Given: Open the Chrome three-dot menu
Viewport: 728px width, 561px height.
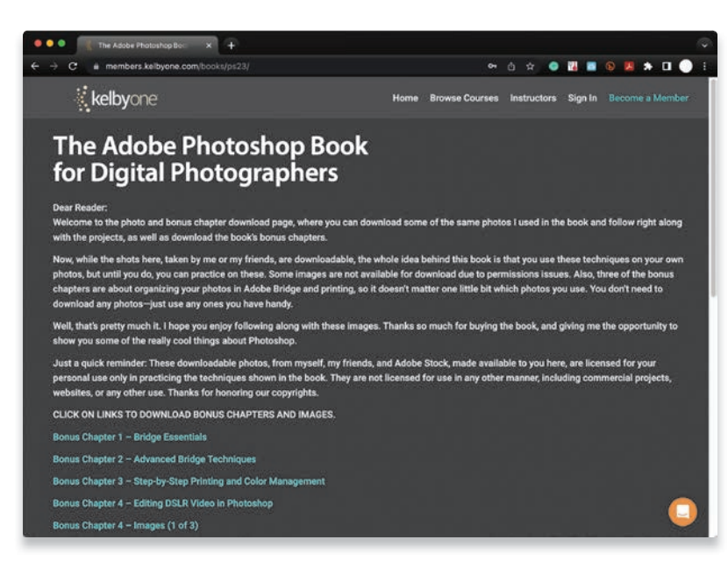Looking at the screenshot, I should 703,66.
